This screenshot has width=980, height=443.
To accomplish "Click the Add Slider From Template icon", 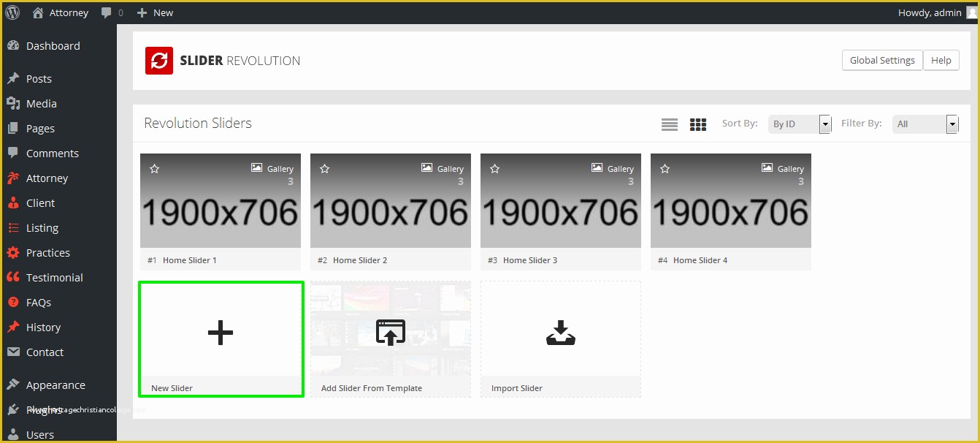I will (x=391, y=332).
